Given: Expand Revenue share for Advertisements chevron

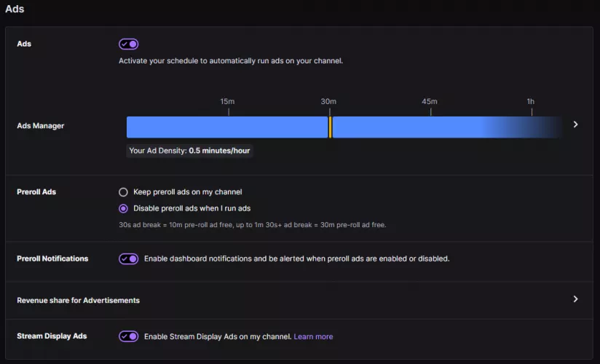Looking at the screenshot, I should point(575,299).
